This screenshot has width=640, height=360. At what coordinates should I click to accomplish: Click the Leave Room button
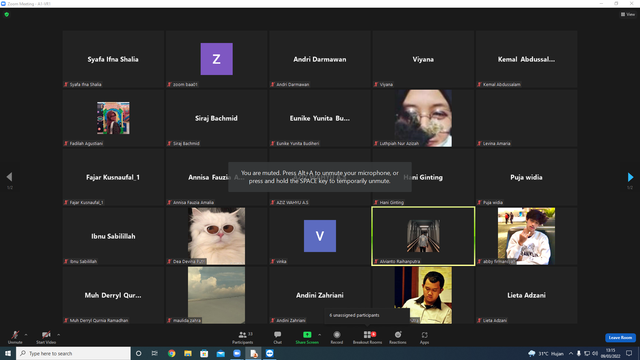click(x=620, y=338)
